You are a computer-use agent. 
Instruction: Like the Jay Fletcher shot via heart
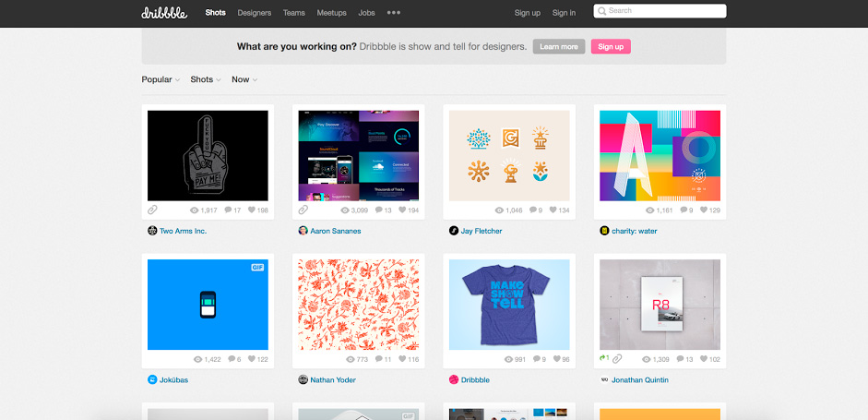[553, 210]
